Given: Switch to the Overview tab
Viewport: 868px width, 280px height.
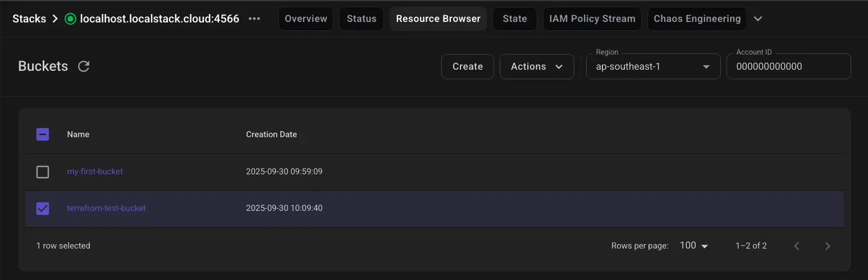Looking at the screenshot, I should pyautogui.click(x=306, y=19).
